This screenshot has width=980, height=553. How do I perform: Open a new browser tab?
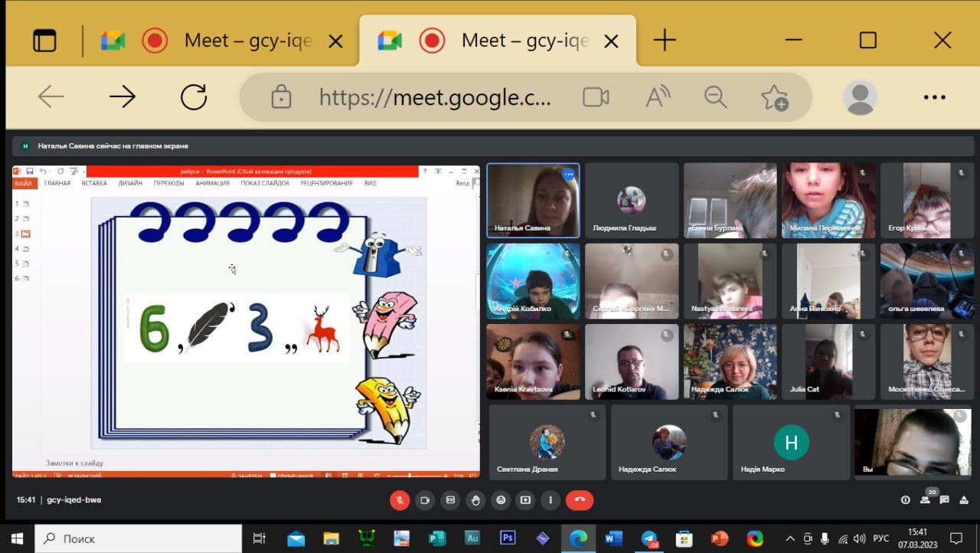click(x=665, y=41)
